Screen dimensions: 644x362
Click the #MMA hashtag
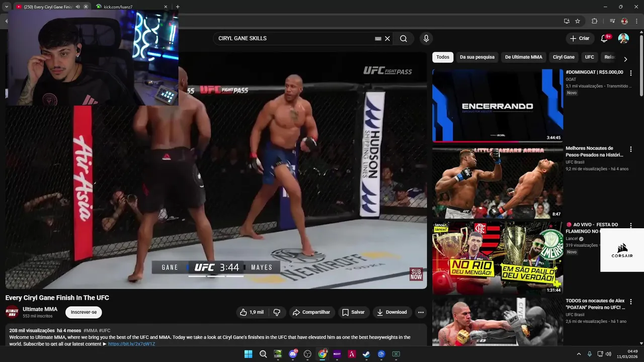(91, 330)
